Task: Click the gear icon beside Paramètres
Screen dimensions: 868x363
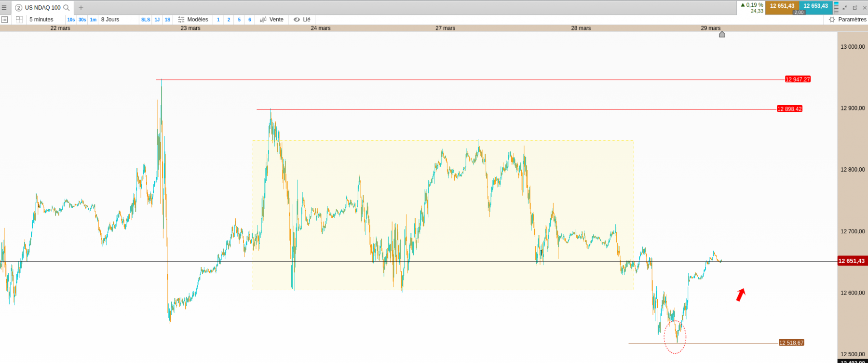Action: pyautogui.click(x=832, y=20)
